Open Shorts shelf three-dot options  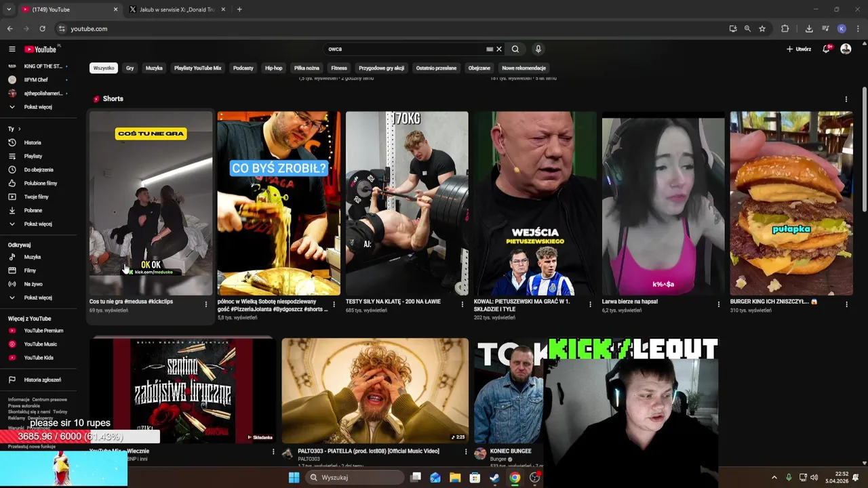point(846,99)
